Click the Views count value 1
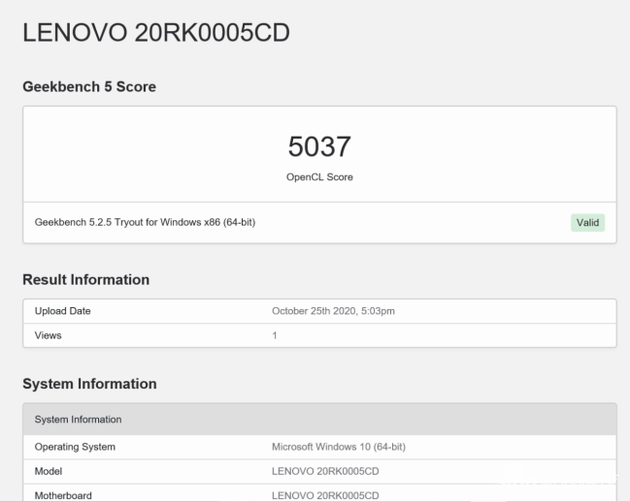630x502 pixels. [275, 335]
